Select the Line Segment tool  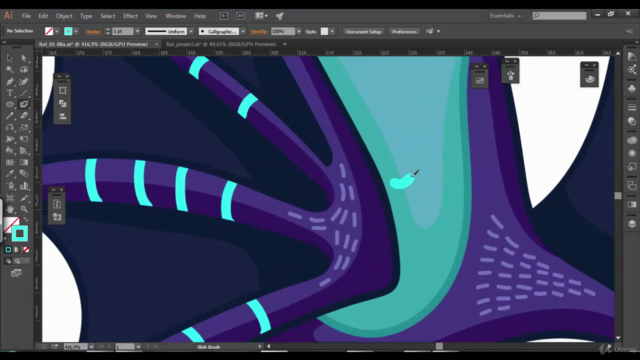(24, 93)
